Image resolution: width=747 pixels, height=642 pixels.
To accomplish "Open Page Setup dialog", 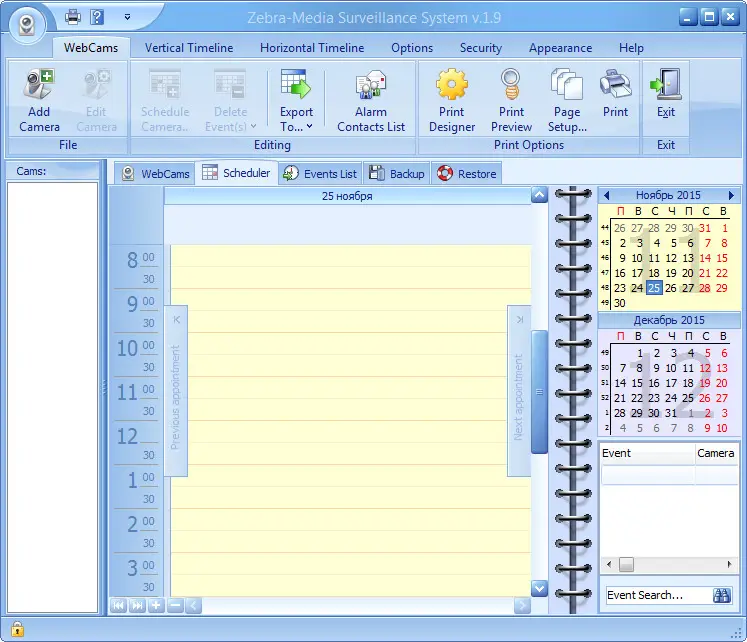I will point(567,100).
